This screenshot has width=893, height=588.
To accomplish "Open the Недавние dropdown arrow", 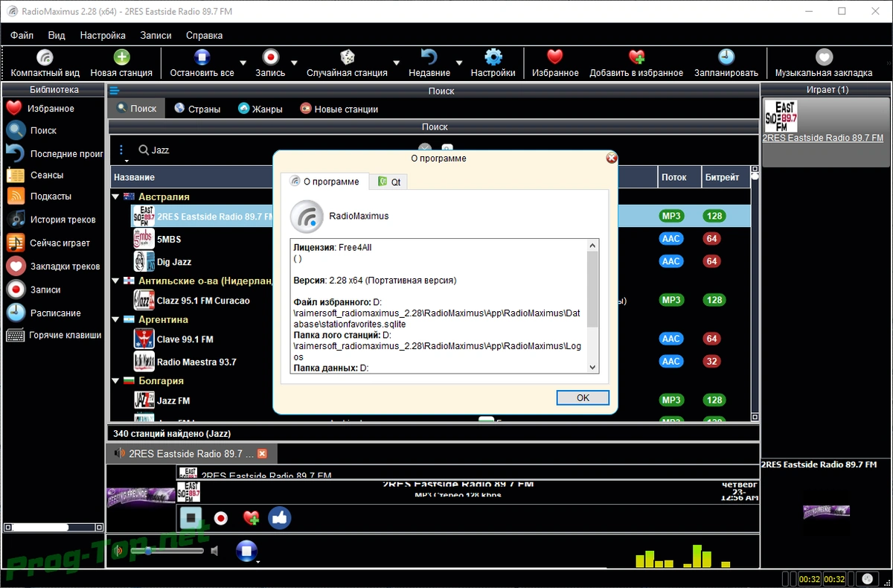I will pos(459,63).
